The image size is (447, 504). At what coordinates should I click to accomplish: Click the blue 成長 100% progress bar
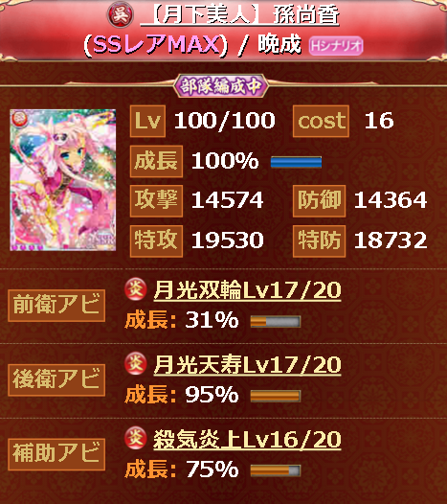296,162
